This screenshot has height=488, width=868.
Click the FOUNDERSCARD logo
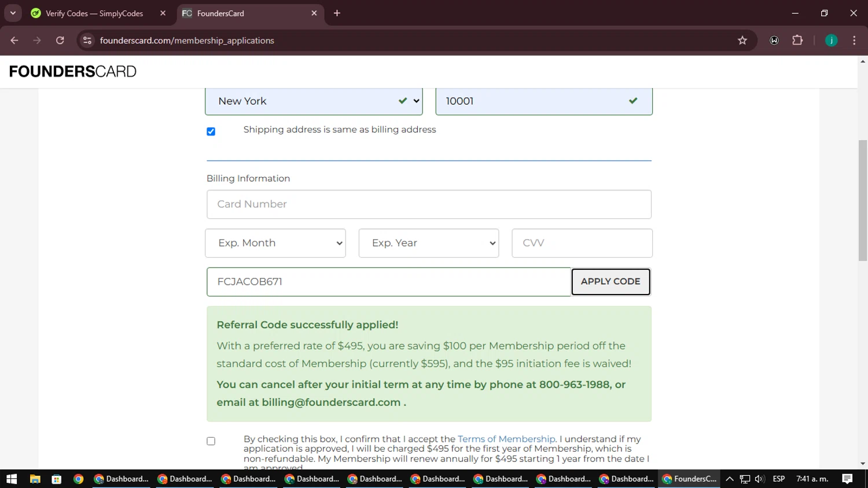point(73,72)
